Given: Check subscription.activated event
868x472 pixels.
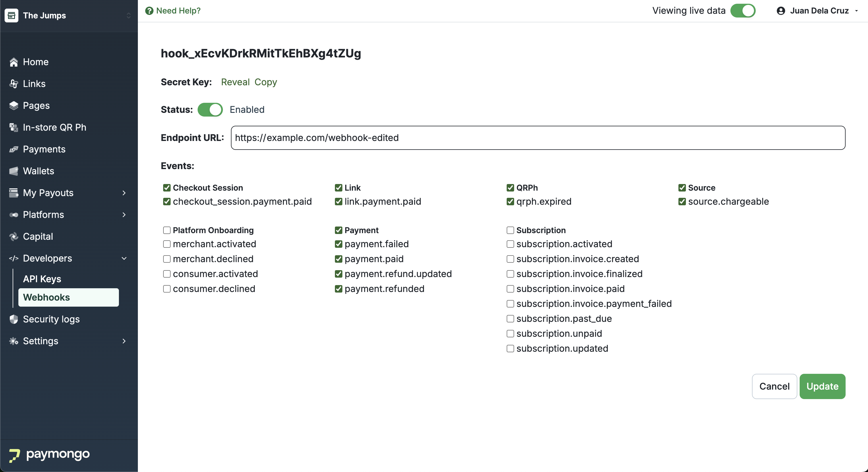Looking at the screenshot, I should point(510,244).
